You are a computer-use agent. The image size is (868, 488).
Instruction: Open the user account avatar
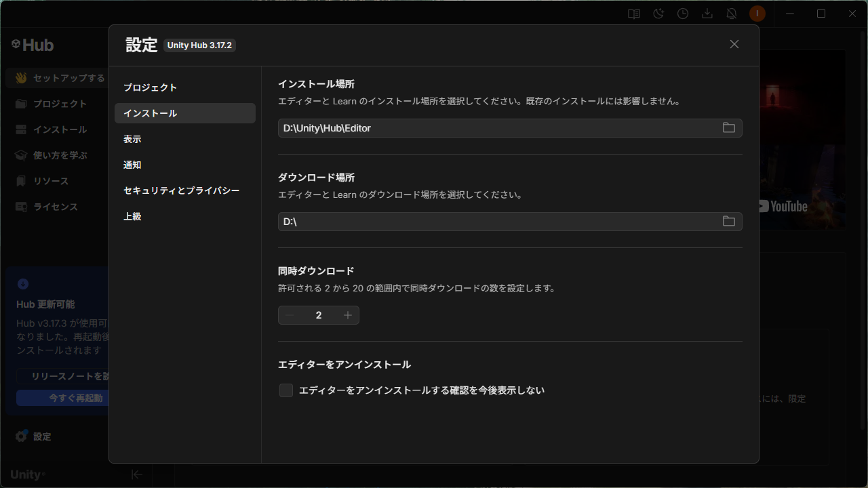pos(757,14)
